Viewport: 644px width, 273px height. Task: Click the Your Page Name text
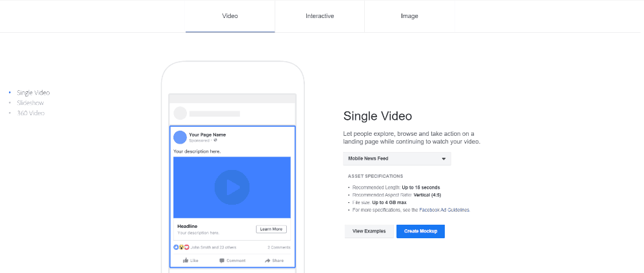coord(208,135)
